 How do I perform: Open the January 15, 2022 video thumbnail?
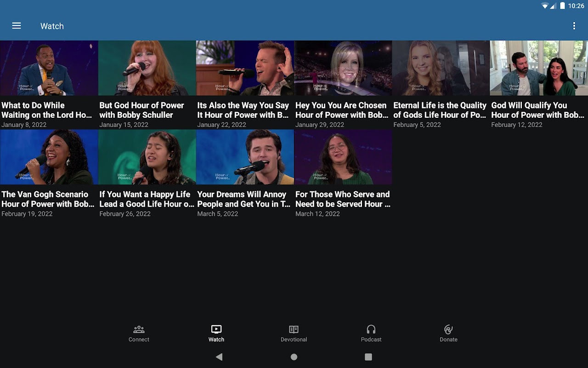(x=147, y=68)
